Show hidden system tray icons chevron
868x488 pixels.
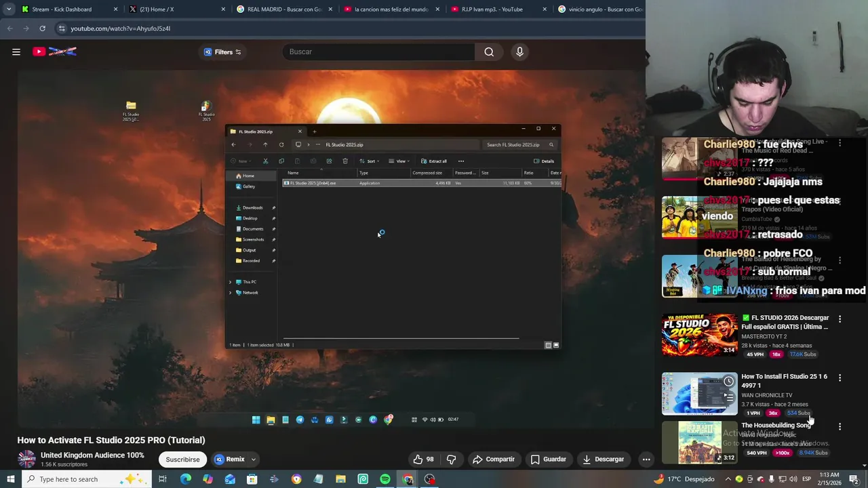[x=728, y=479]
